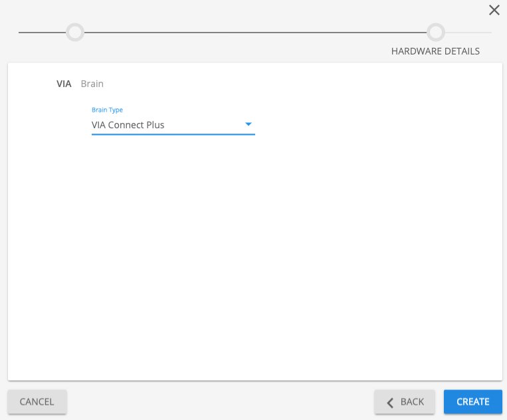Click the VIA Connect Plus selected value
Viewport: 507px width, 420px height.
pyautogui.click(x=128, y=125)
